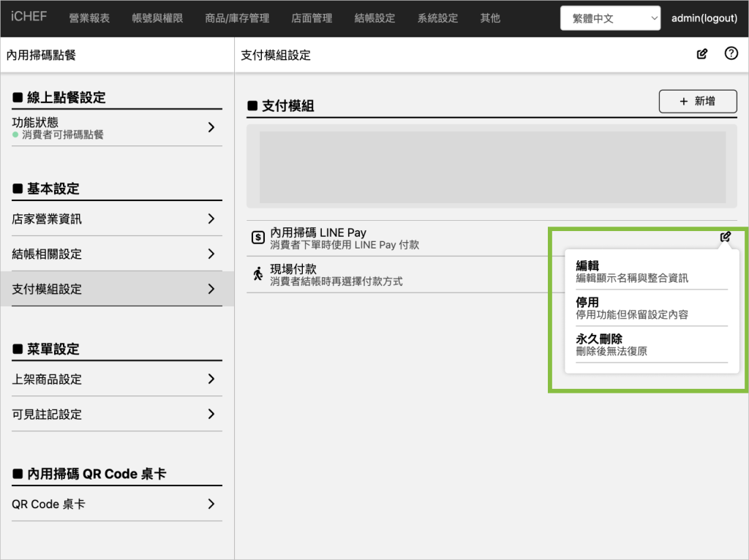Click the walking person icon for 現場付款

257,274
